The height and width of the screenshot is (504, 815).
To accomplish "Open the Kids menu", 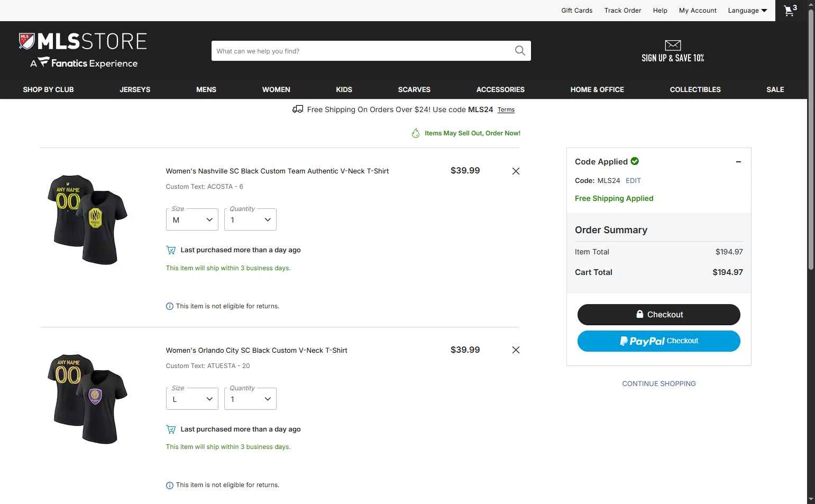I will [344, 89].
